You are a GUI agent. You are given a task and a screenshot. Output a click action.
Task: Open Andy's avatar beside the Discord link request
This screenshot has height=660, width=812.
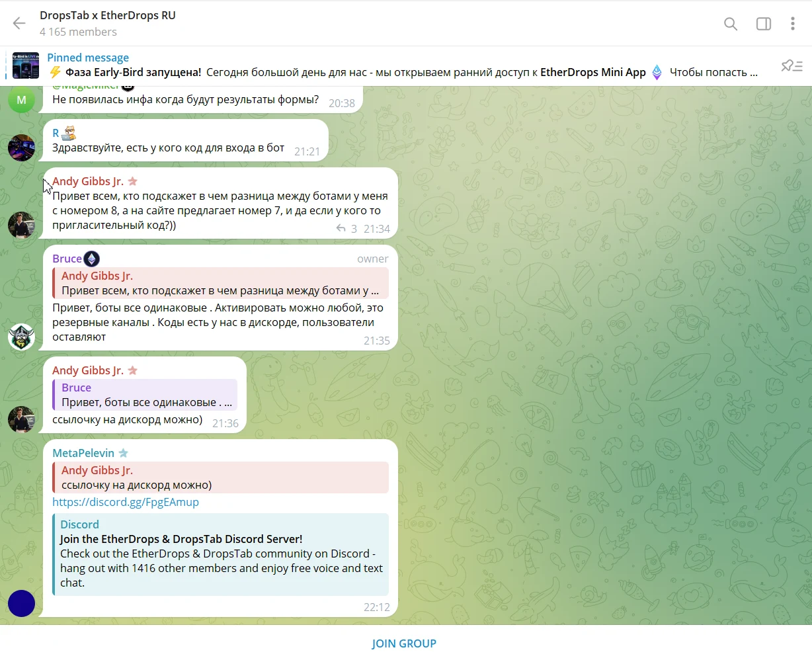[x=21, y=420]
